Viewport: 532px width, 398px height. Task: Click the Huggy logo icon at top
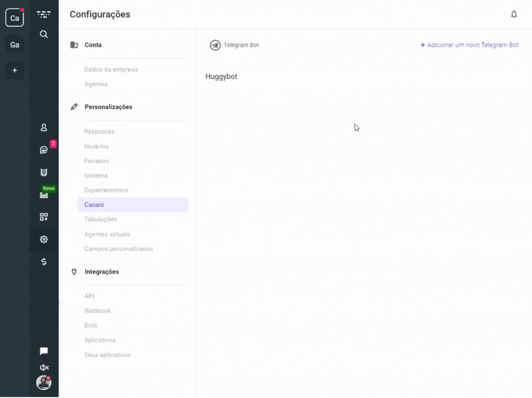[44, 14]
